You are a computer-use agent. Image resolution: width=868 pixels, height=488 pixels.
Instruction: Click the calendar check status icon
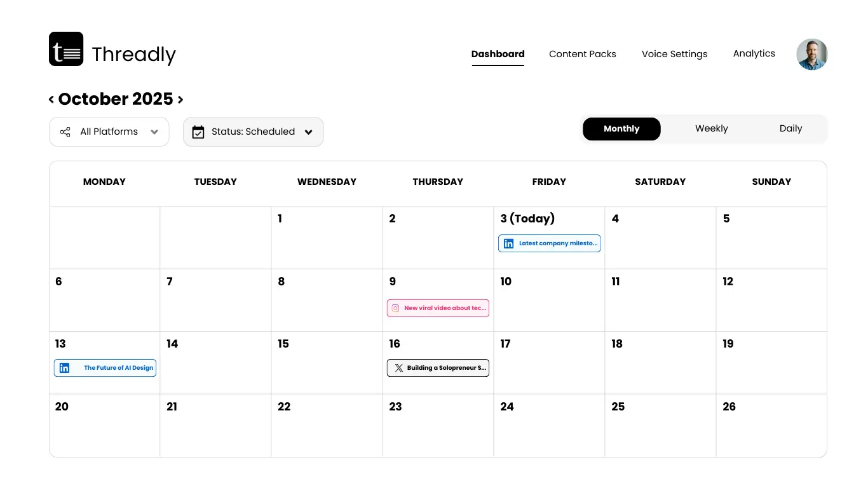point(198,132)
